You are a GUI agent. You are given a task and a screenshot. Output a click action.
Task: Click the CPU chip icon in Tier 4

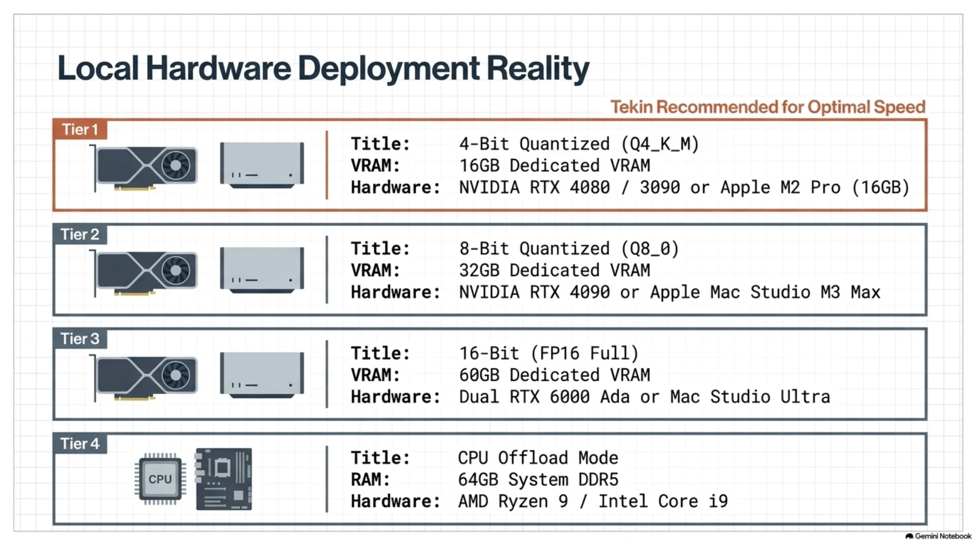pos(160,479)
